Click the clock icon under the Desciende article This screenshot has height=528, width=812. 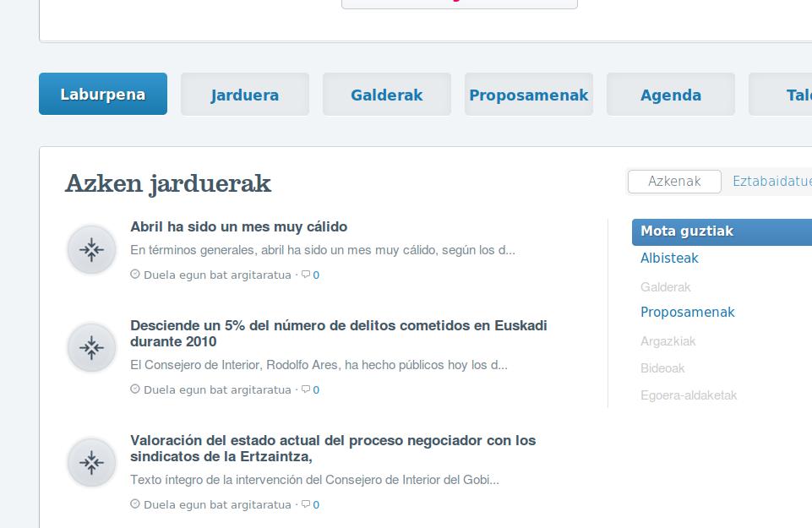coord(135,389)
